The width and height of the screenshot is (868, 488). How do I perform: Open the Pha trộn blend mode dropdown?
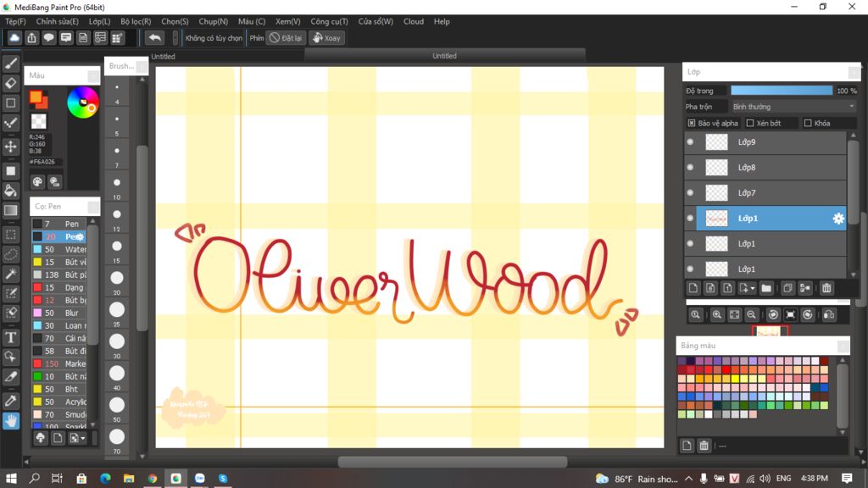coord(793,107)
